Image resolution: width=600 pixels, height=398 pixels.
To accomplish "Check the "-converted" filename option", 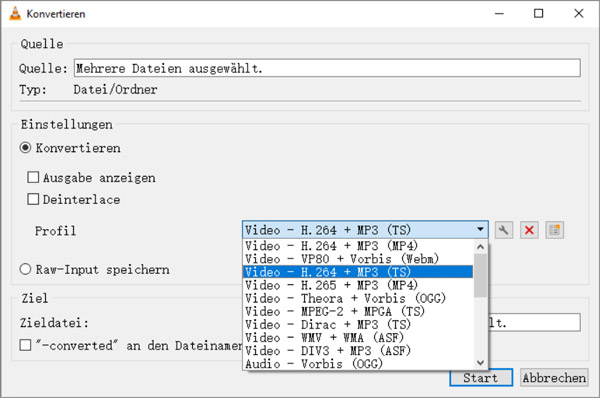I will point(25,345).
